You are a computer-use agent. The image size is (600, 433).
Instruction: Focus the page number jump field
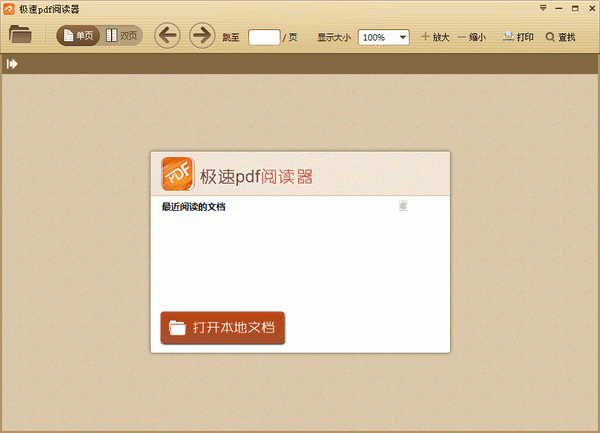click(x=264, y=37)
